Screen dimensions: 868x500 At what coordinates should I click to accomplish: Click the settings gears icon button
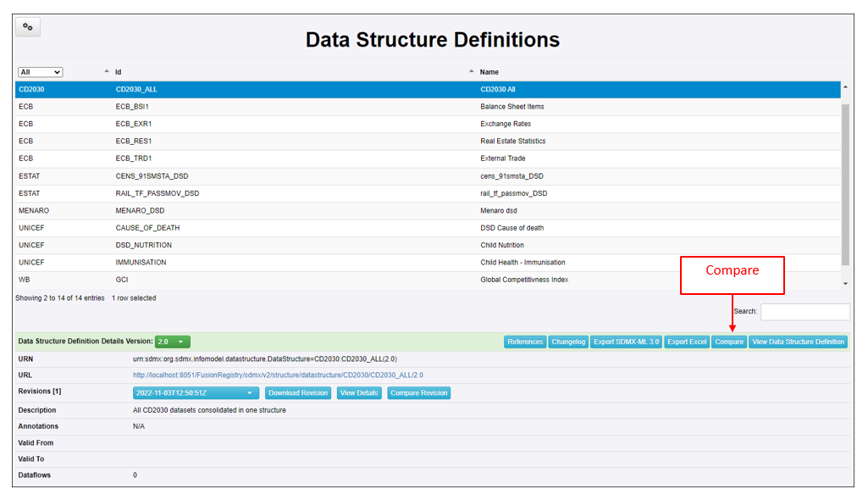(28, 27)
